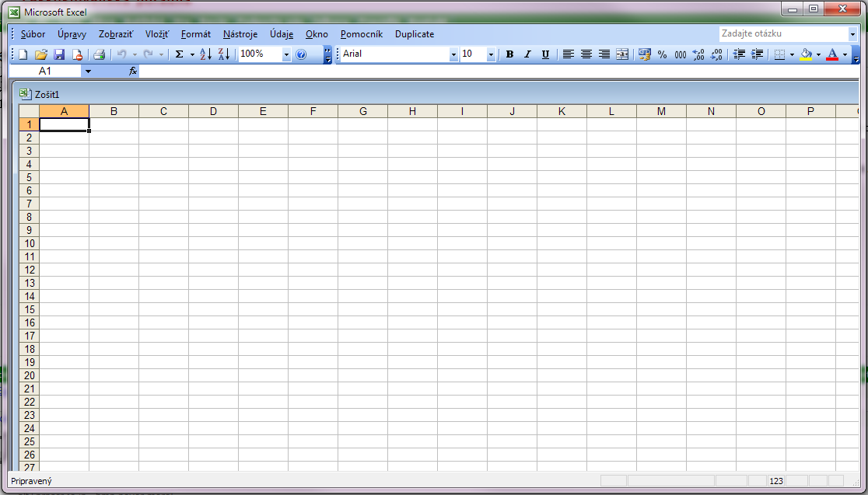Toggle underline formatting

tap(545, 54)
